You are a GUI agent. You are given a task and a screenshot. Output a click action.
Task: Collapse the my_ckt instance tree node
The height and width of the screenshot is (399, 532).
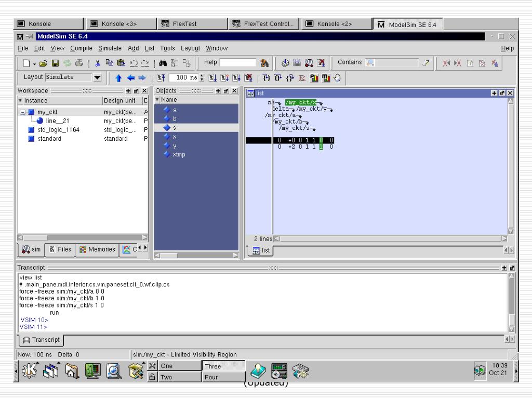[23, 112]
